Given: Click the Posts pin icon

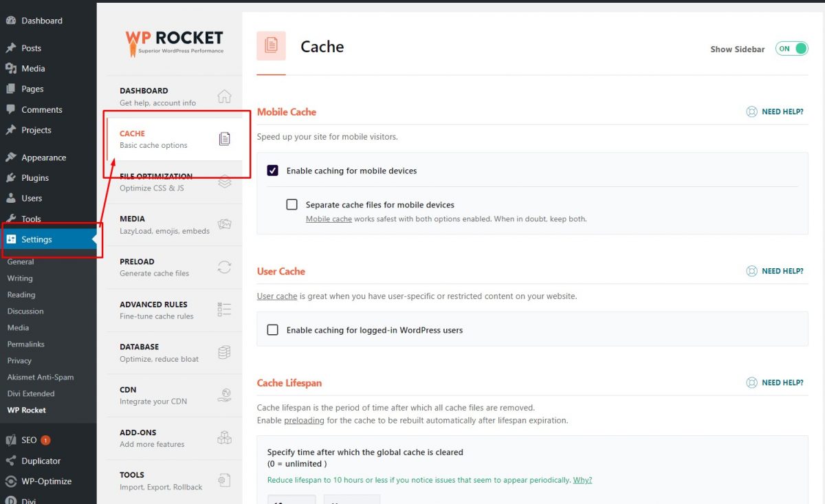Looking at the screenshot, I should point(11,48).
